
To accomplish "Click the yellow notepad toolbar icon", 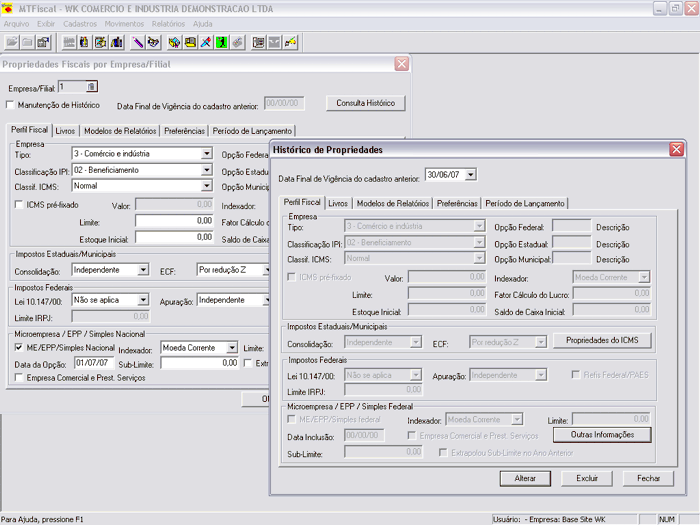I will coord(189,42).
